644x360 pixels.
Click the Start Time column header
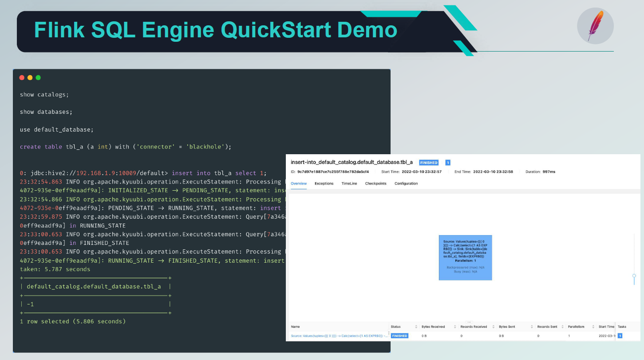click(606, 327)
